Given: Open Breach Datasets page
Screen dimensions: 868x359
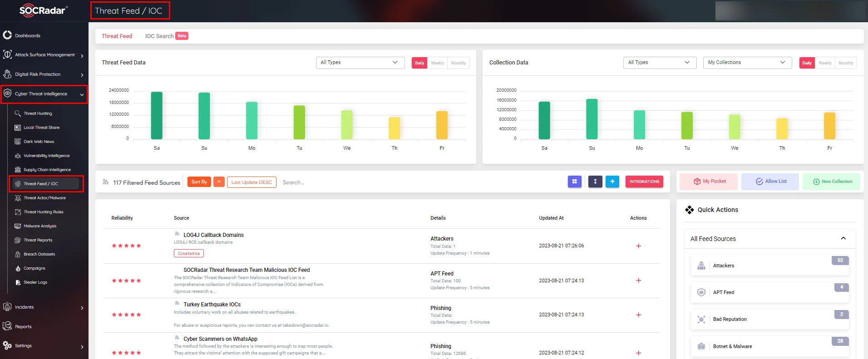Looking at the screenshot, I should tap(39, 254).
